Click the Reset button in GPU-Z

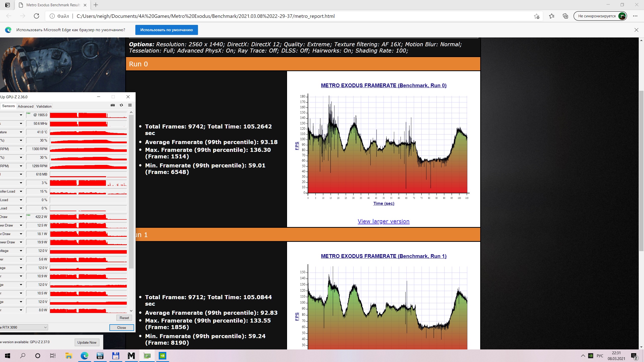pyautogui.click(x=124, y=318)
